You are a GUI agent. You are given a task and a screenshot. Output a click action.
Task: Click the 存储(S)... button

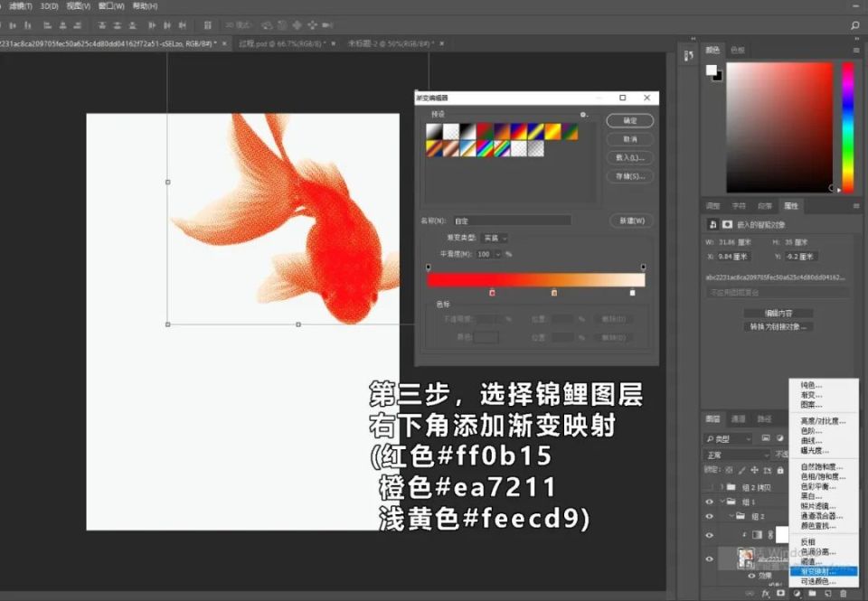630,176
